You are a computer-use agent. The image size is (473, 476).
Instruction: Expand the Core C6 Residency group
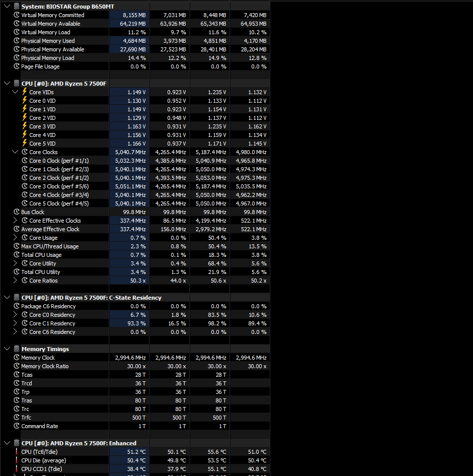[15, 332]
